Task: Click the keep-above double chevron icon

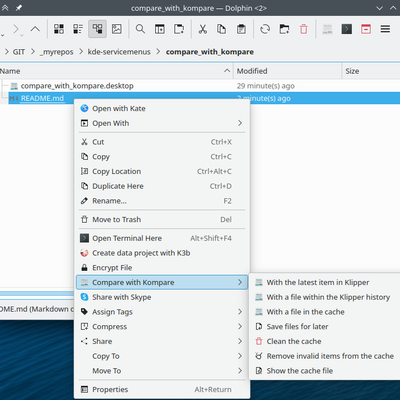Action: point(5,8)
